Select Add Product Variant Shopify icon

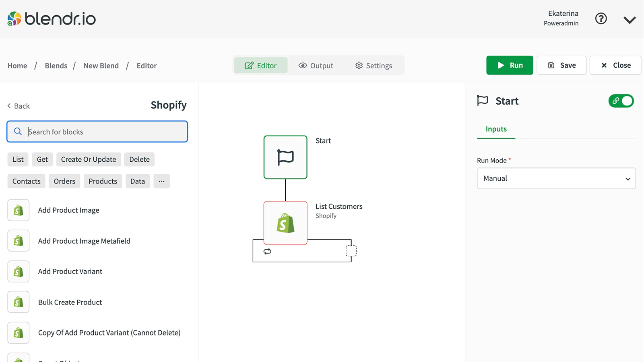pyautogui.click(x=19, y=271)
